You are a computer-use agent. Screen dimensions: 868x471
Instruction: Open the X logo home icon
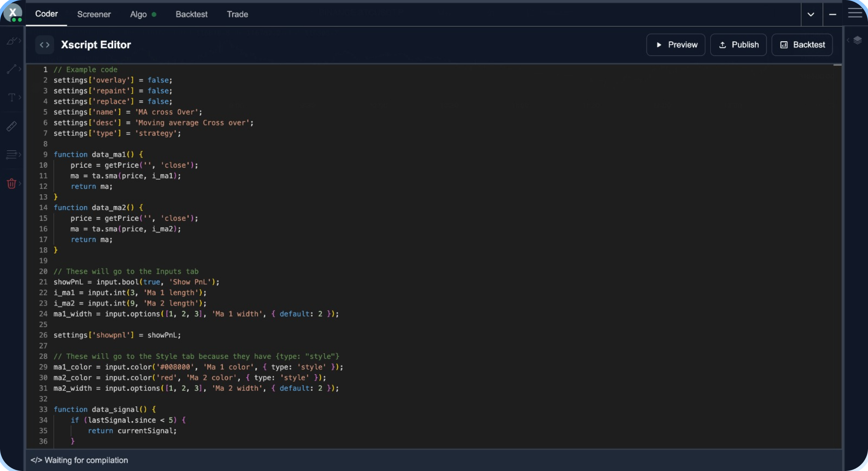[13, 13]
